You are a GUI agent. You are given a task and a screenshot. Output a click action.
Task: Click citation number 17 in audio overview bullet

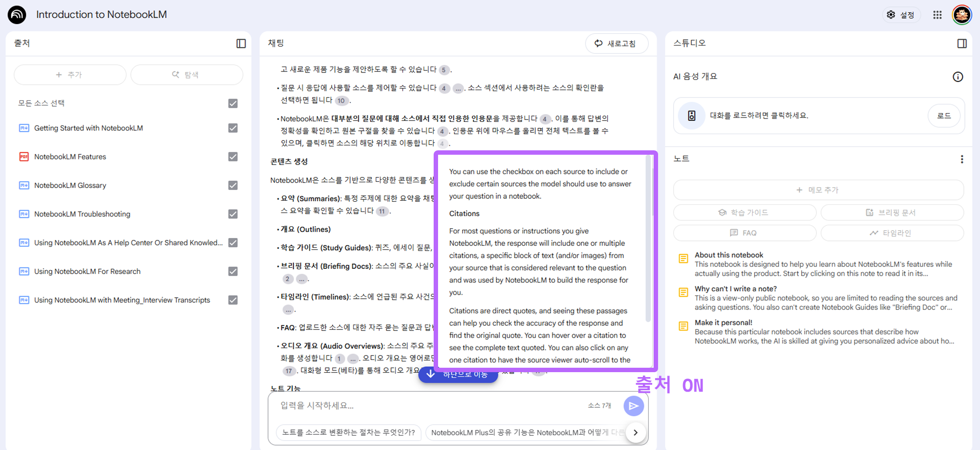(x=289, y=371)
